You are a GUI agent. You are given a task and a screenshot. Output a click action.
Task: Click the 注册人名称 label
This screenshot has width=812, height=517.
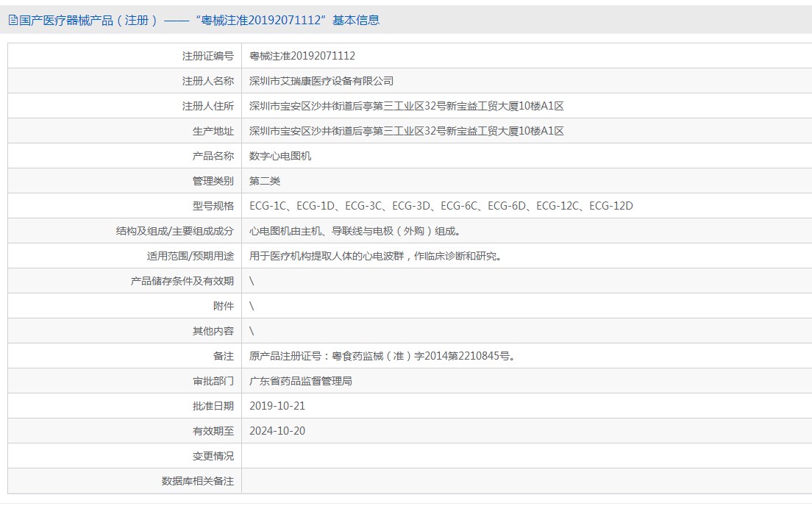coord(207,81)
